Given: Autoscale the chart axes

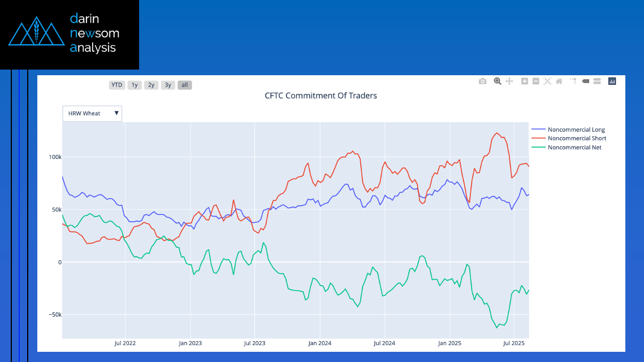Looking at the screenshot, I should (547, 81).
